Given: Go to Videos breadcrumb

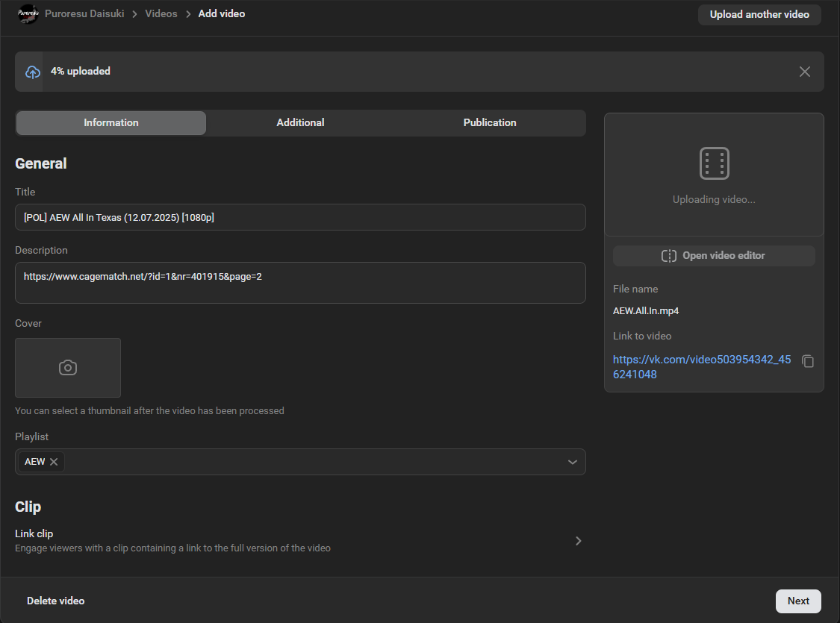Looking at the screenshot, I should pos(161,14).
